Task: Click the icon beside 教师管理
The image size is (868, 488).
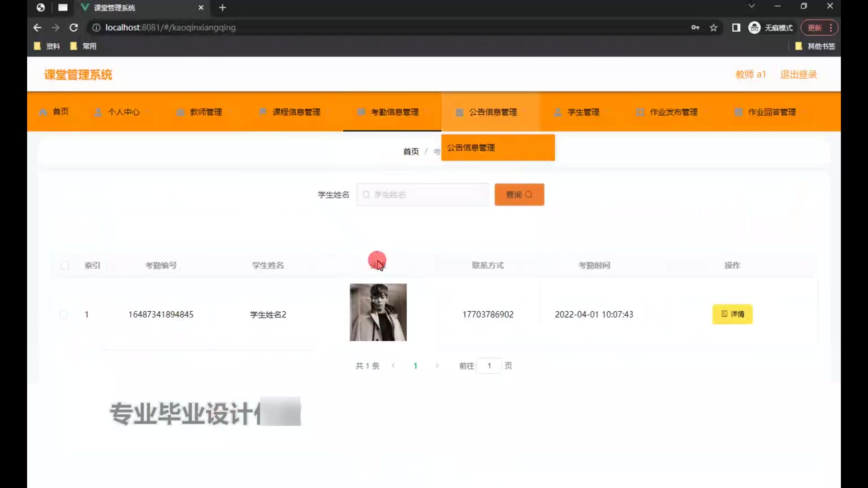Action: [180, 112]
